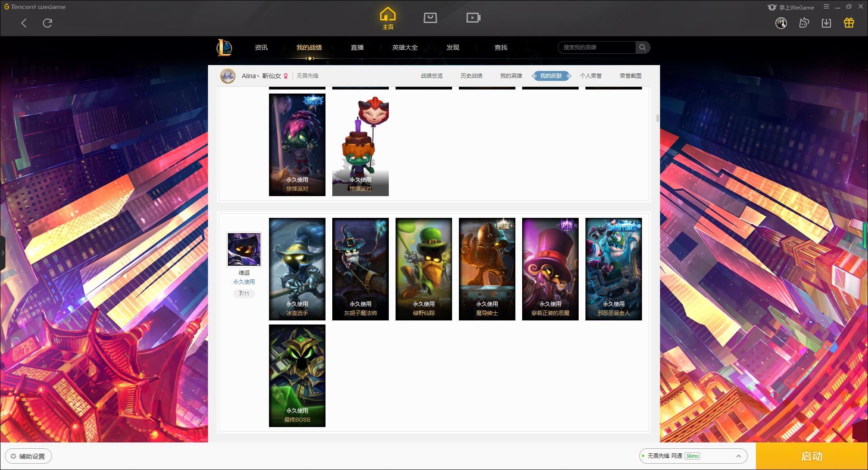Click the 永久使用 label under 维迦

(244, 282)
